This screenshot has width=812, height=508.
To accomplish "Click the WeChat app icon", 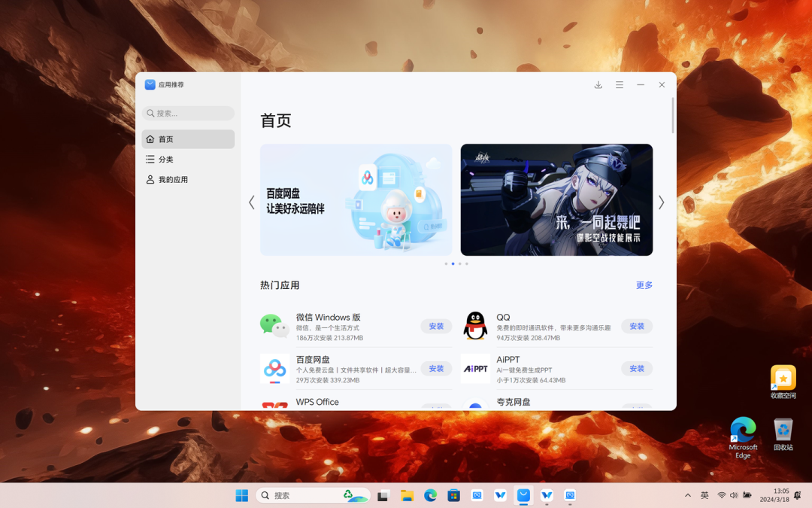I will 274,326.
